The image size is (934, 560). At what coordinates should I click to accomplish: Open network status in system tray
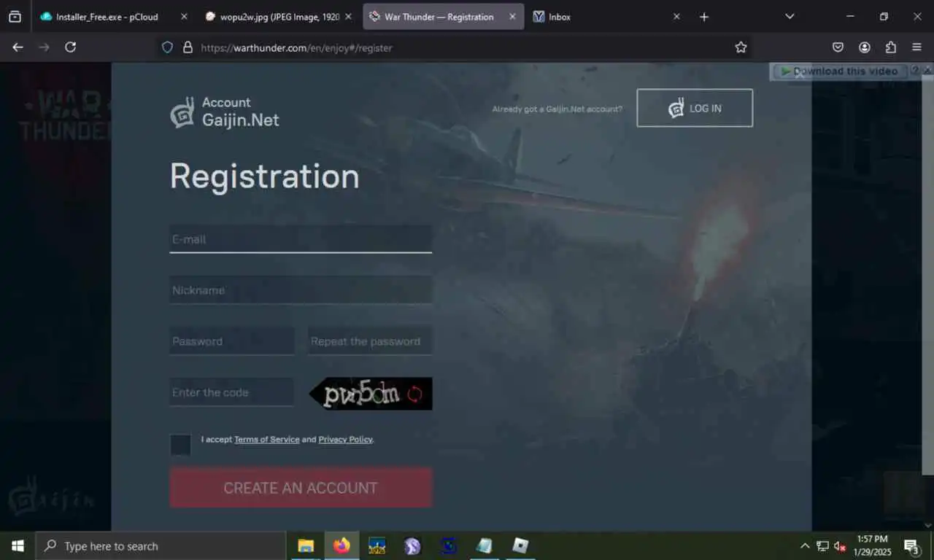click(822, 545)
